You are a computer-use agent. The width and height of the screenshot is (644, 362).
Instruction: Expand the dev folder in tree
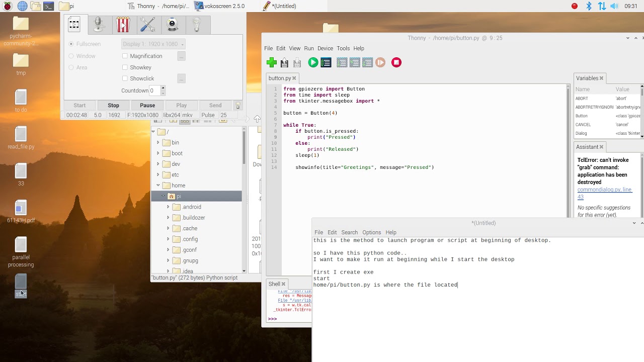[x=158, y=164]
